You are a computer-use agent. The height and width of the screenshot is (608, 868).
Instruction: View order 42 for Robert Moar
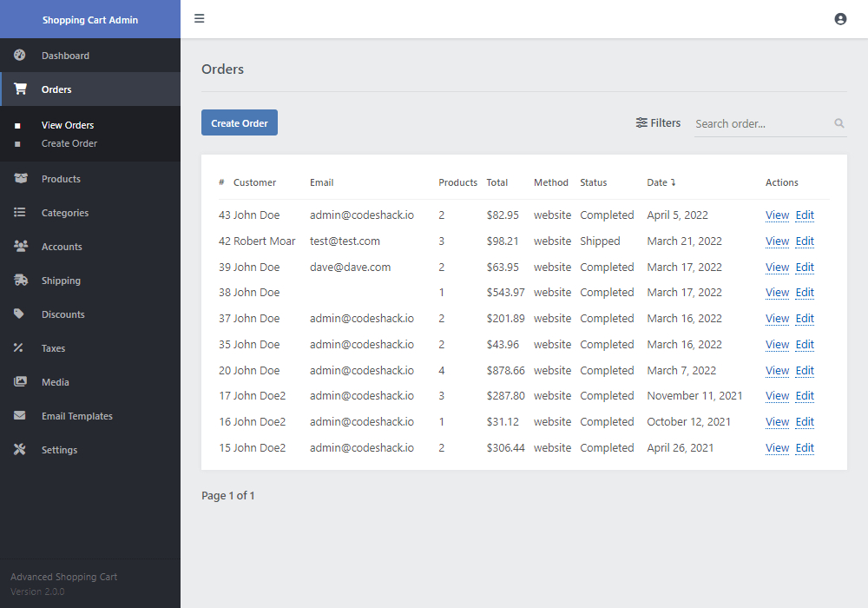(x=777, y=241)
